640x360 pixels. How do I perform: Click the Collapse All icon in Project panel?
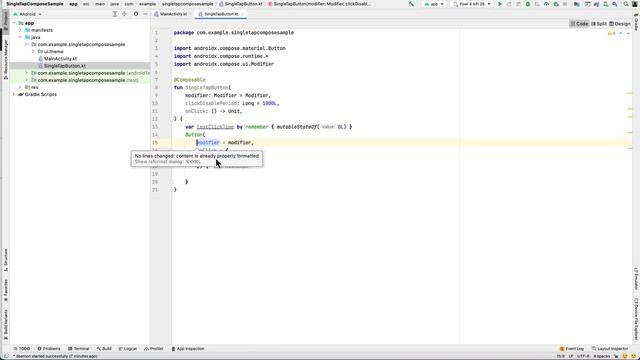tap(124, 14)
